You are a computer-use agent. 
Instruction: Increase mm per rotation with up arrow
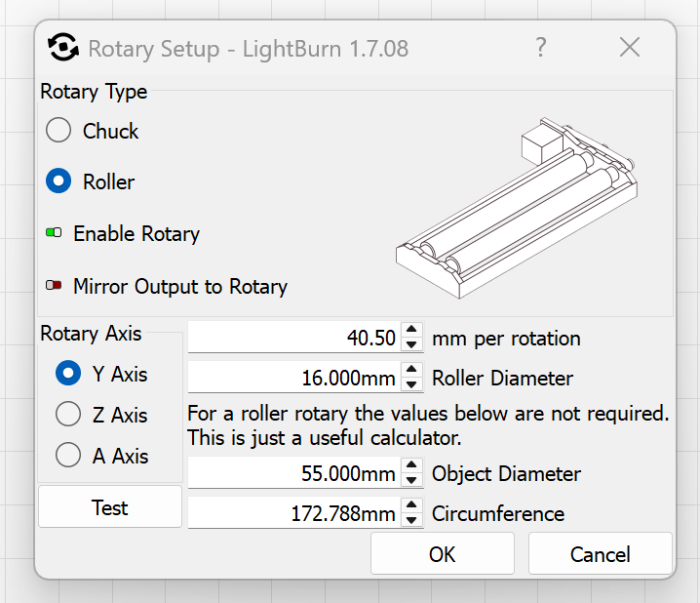pyautogui.click(x=412, y=332)
